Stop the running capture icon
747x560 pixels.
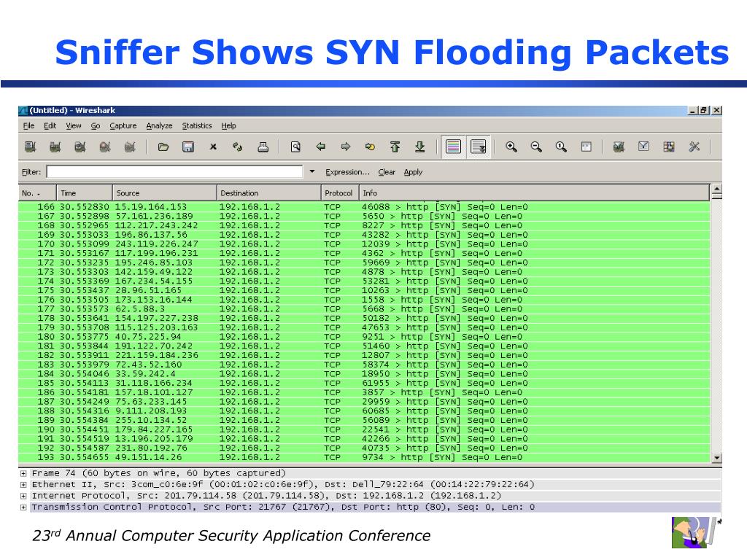[105, 147]
